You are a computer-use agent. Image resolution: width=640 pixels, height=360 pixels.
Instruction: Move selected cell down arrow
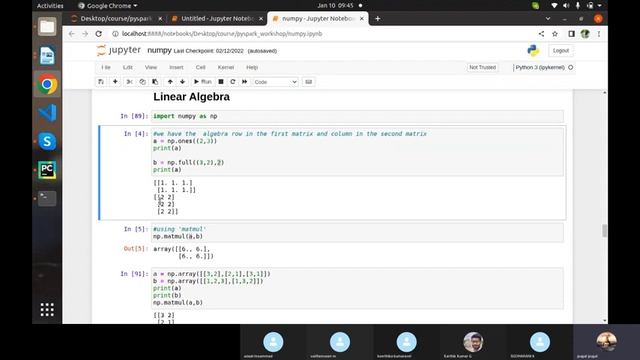pyautogui.click(x=182, y=82)
